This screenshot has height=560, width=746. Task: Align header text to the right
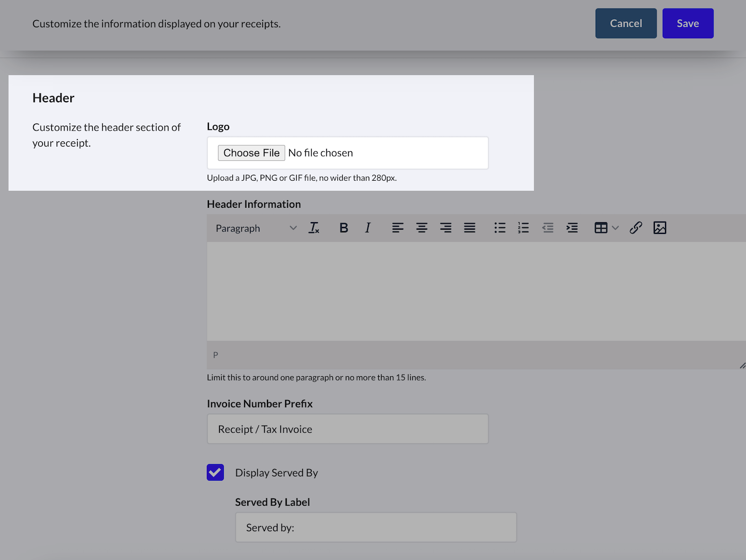tap(445, 228)
